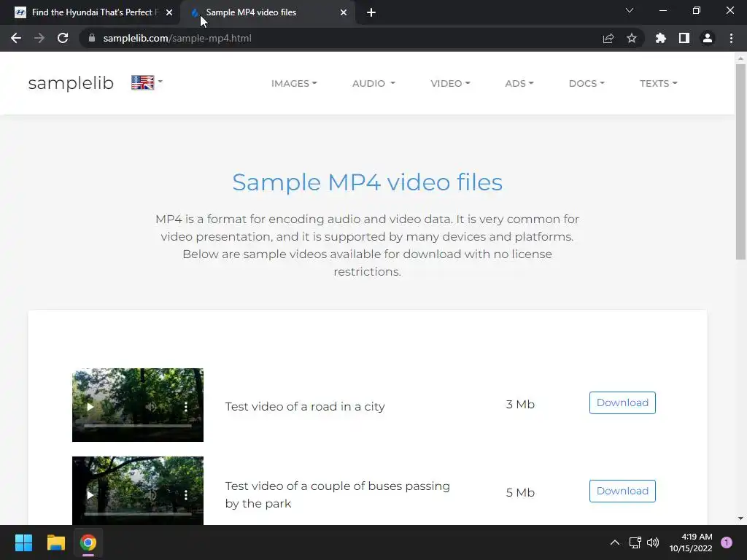Open the Extensions puzzle icon
The width and height of the screenshot is (747, 560).
[x=660, y=38]
